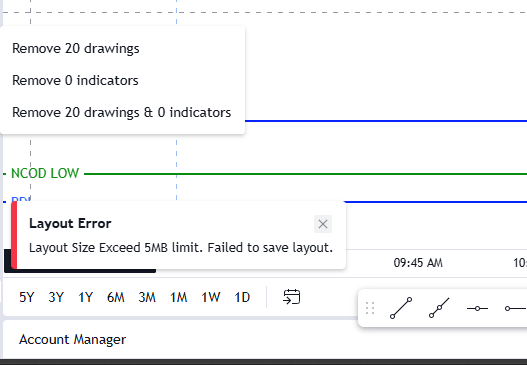Viewport: 527px width, 365px height.
Task: Show the 1D time range
Action: tap(242, 297)
